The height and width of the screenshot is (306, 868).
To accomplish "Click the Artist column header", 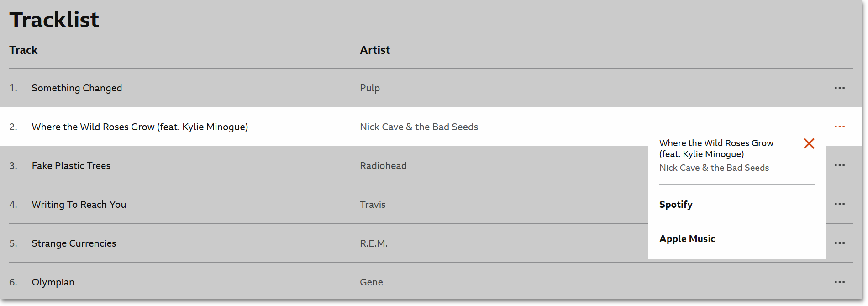I will pos(375,50).
